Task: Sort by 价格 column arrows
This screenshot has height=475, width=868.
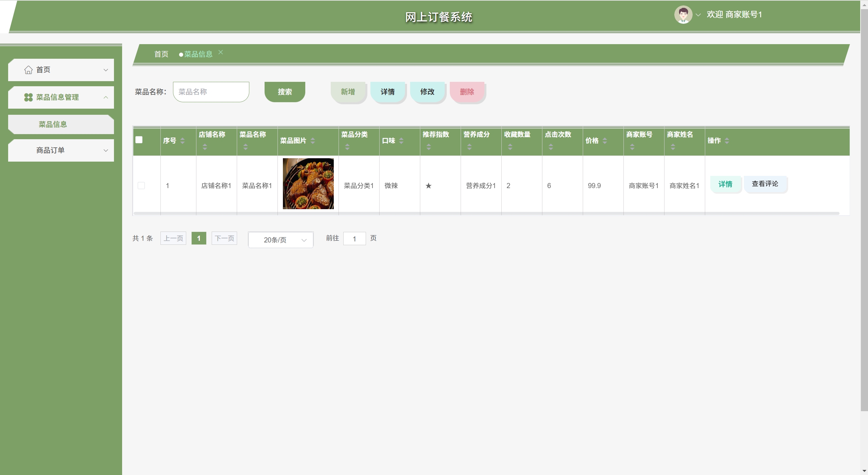Action: (605, 141)
